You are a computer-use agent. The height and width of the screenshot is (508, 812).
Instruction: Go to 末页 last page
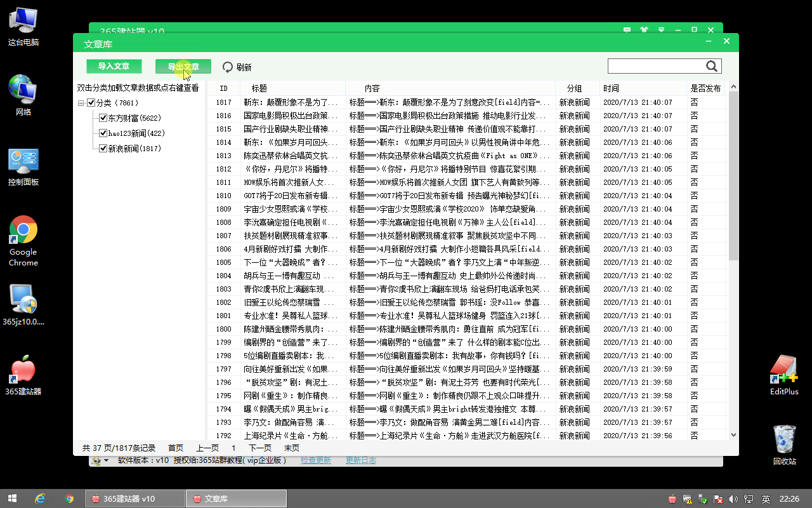[x=292, y=448]
